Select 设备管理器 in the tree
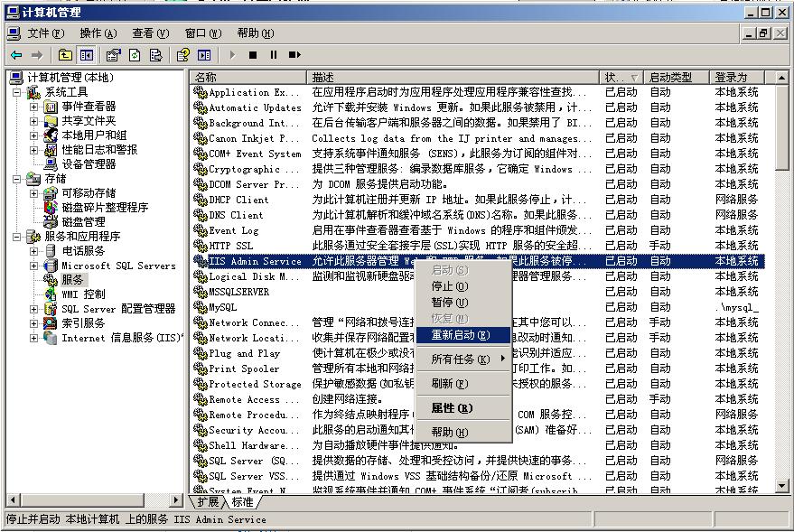The height and width of the screenshot is (532, 794). point(89,164)
